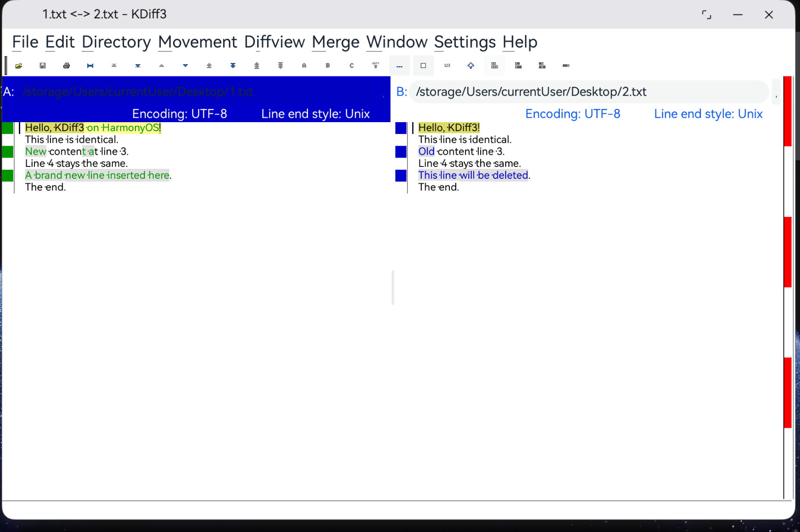
Task: Go to next delta single down arrow
Action: click(185, 66)
